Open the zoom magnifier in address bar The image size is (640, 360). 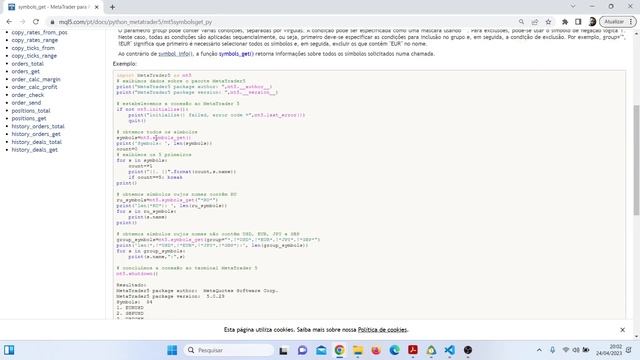[521, 22]
